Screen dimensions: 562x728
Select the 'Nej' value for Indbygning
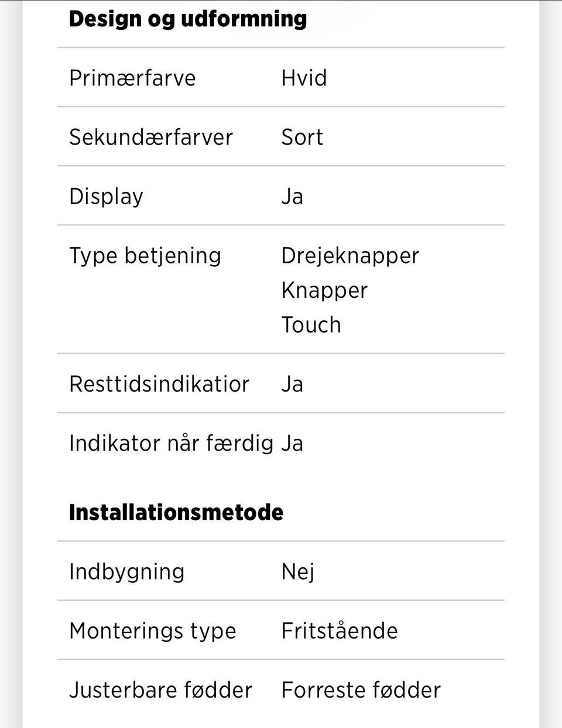(x=298, y=572)
